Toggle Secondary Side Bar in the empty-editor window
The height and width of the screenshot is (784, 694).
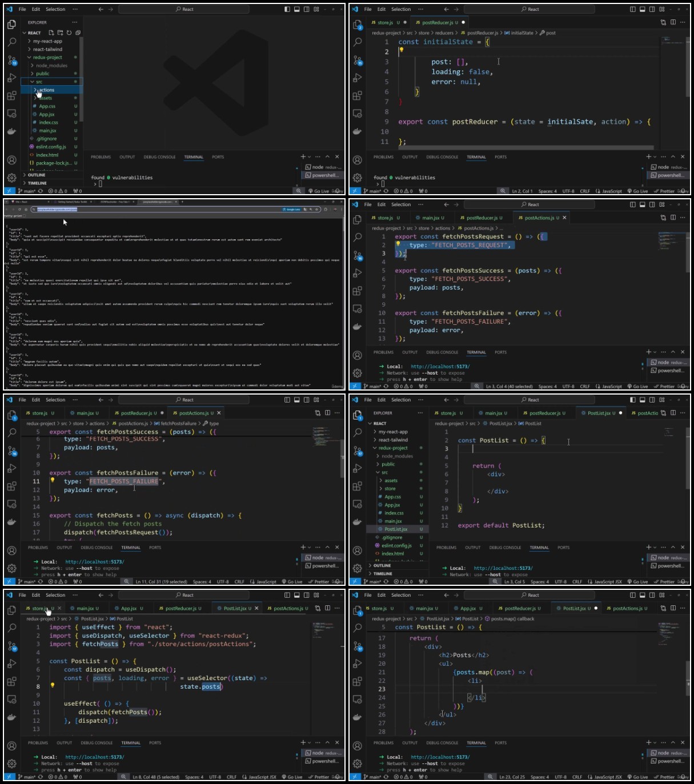point(307,9)
